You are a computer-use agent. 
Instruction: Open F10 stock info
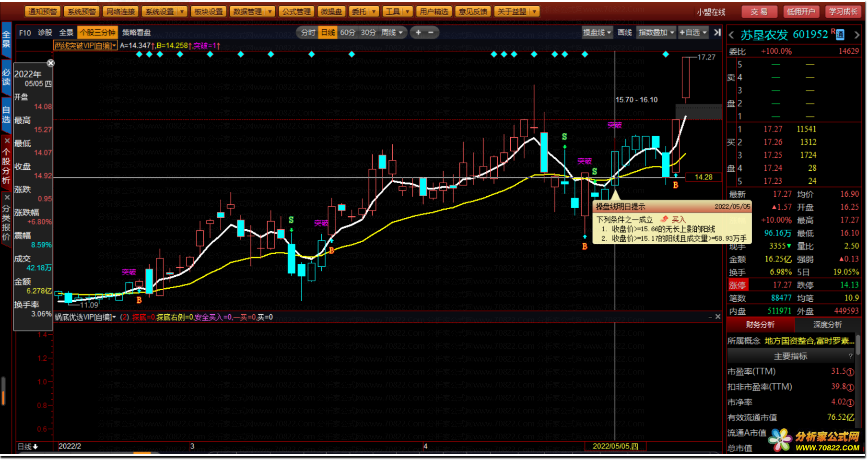coord(25,33)
